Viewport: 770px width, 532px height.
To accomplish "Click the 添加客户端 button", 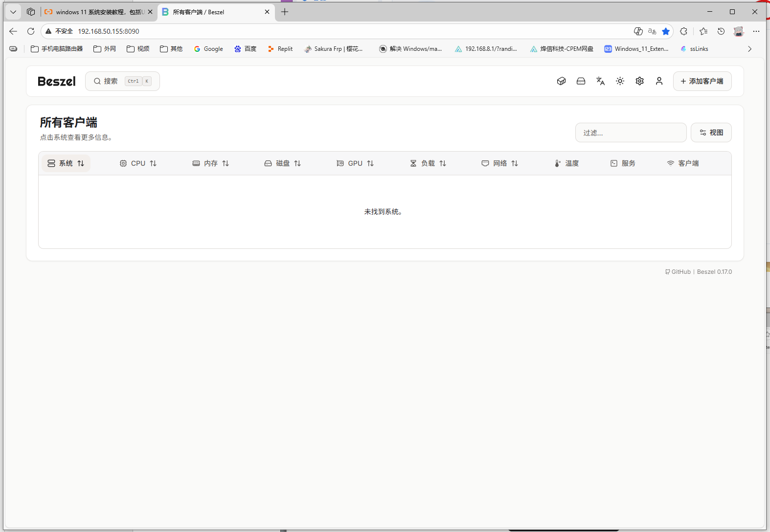I will coord(702,81).
